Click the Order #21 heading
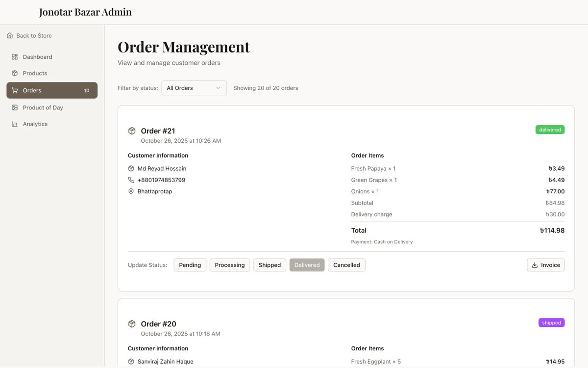The width and height of the screenshot is (588, 368). coord(158,131)
